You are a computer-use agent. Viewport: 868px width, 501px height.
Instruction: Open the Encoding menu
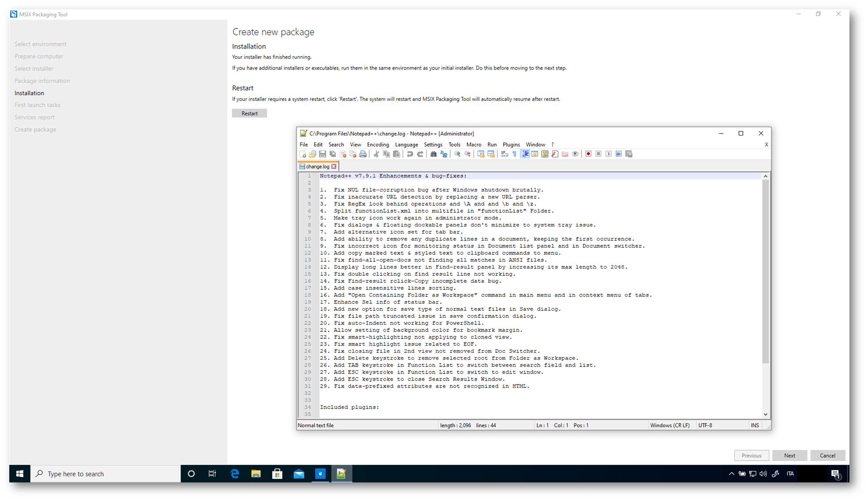point(378,145)
